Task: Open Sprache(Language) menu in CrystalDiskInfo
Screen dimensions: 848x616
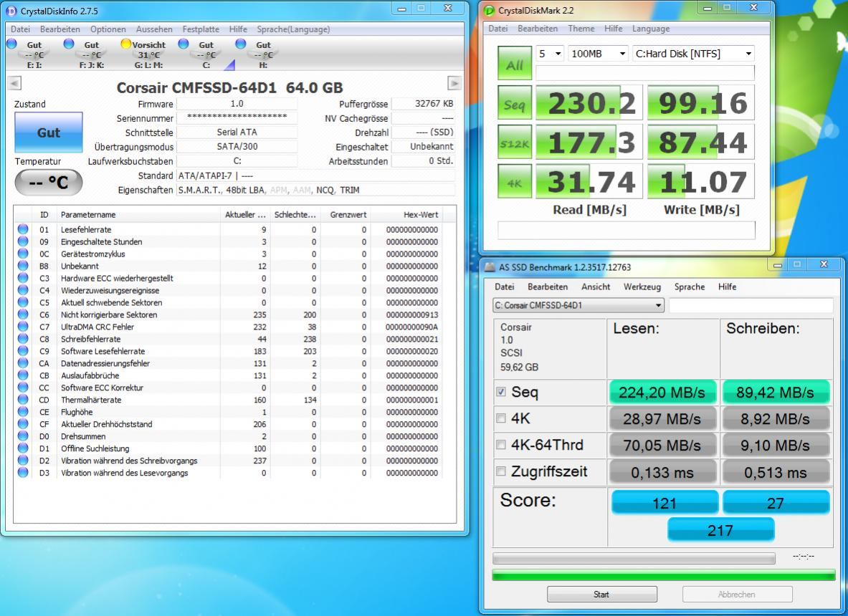Action: (293, 29)
